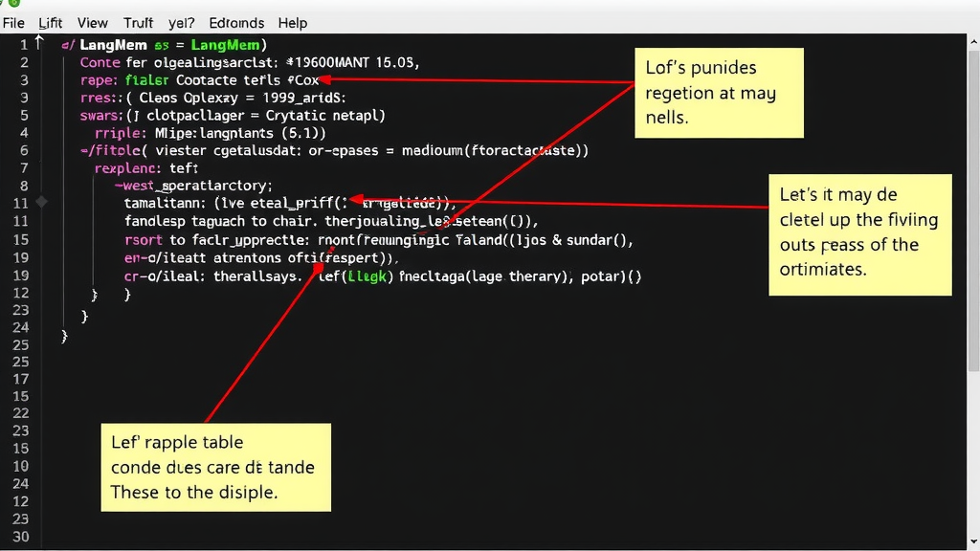980x551 pixels.
Task: Open the Help menu
Action: click(292, 23)
